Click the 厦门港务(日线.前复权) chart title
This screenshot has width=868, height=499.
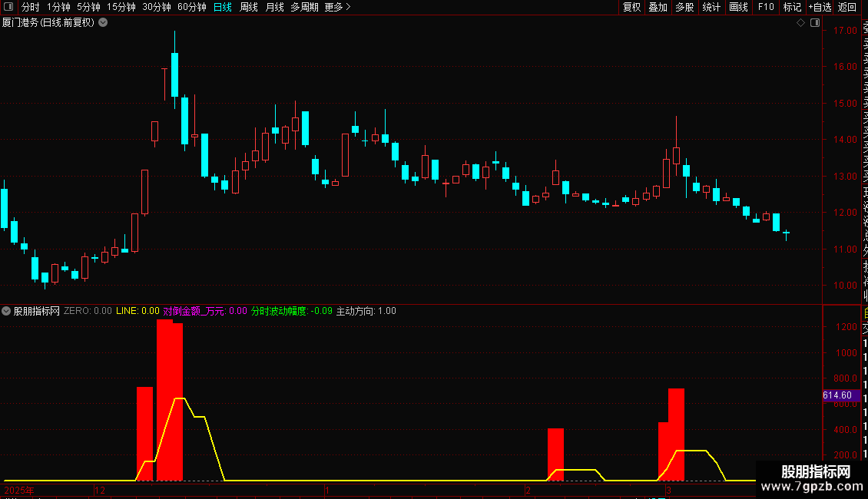pyautogui.click(x=48, y=23)
